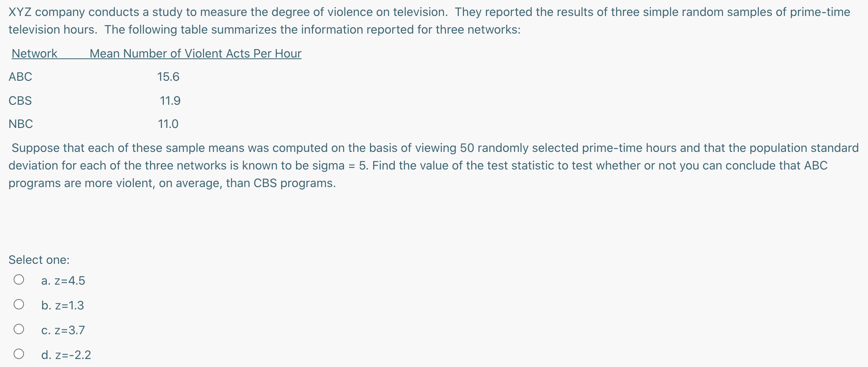Click the answer label z=1.3
The height and width of the screenshot is (367, 868).
click(x=62, y=305)
